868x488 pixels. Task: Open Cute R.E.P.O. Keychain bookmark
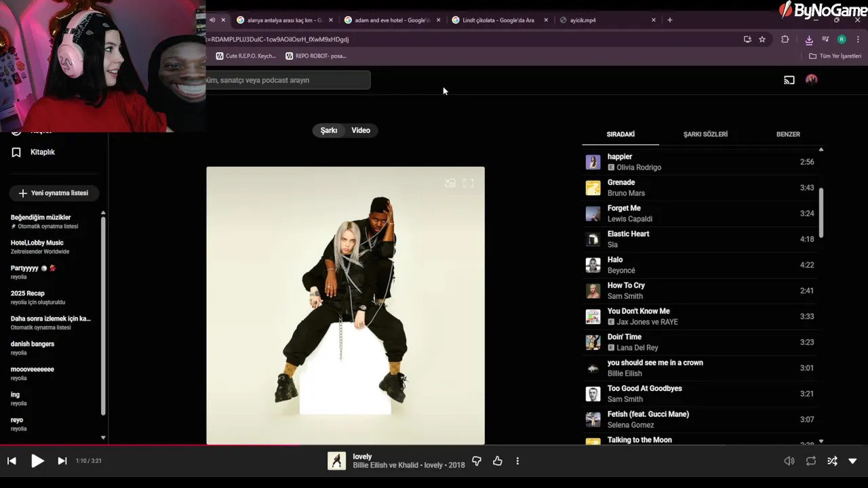(246, 56)
